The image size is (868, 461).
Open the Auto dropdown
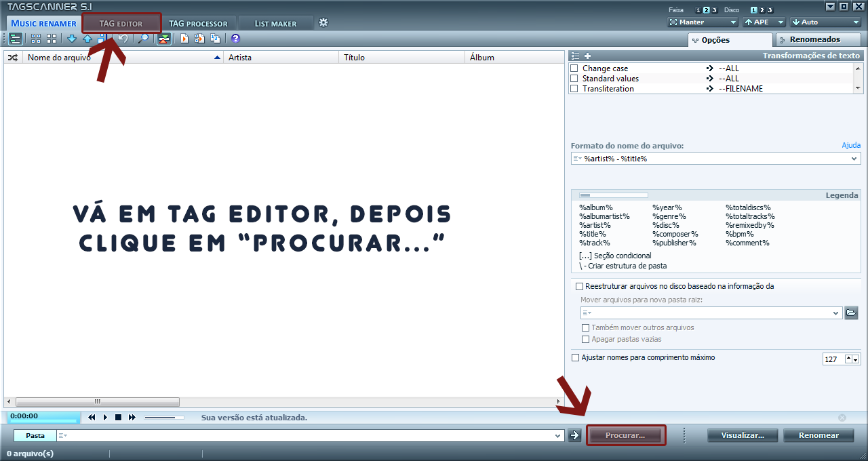tap(825, 22)
